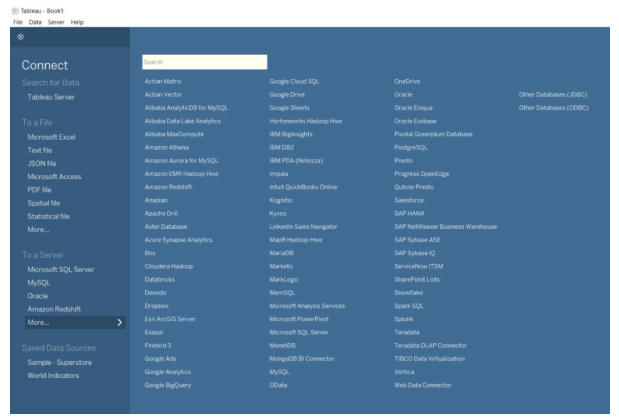Connect to a Microsoft Excel file
This screenshot has width=619, height=419.
(51, 137)
